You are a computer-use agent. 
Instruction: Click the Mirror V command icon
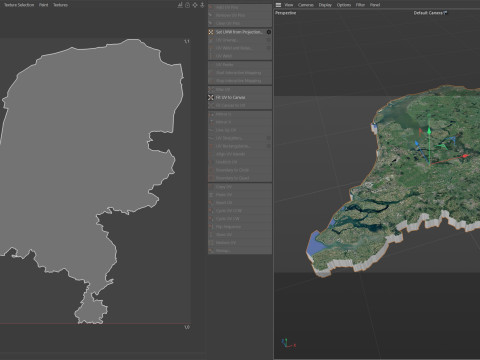pyautogui.click(x=211, y=122)
